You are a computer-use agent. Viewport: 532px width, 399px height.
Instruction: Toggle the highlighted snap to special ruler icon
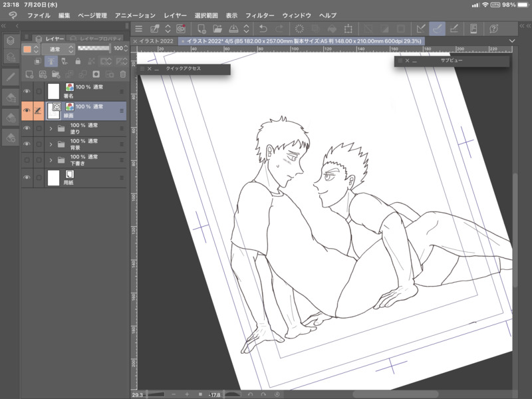437,29
